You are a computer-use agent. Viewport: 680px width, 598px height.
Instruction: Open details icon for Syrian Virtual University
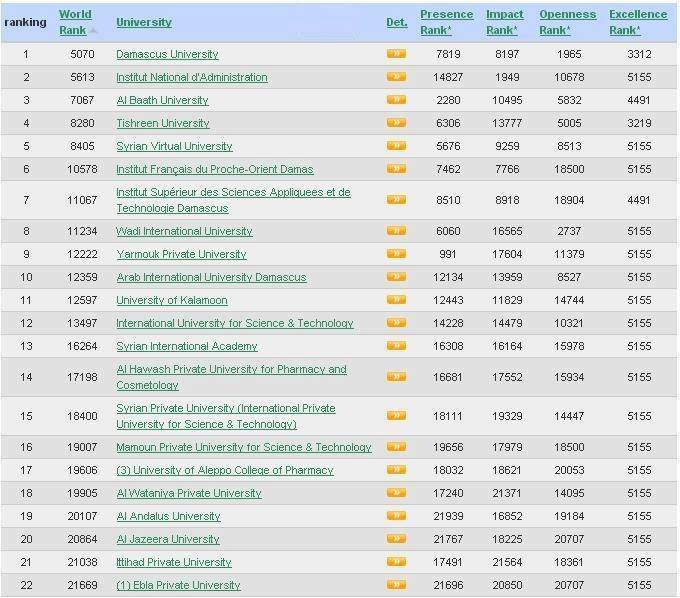[396, 146]
